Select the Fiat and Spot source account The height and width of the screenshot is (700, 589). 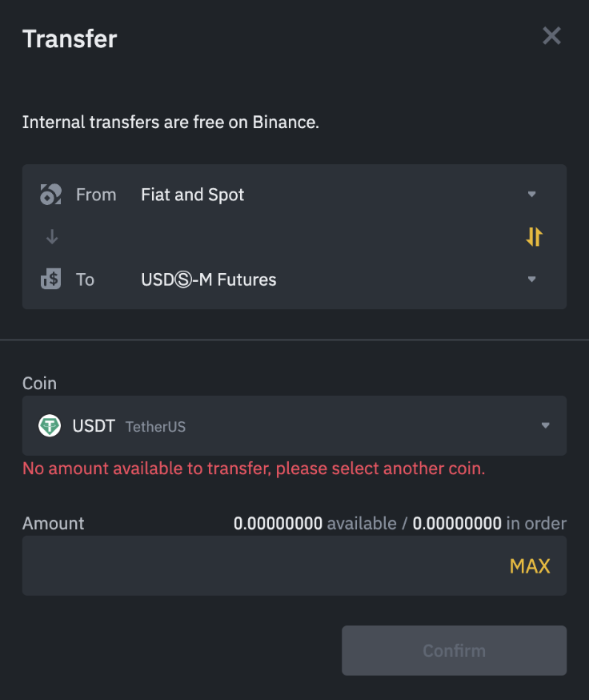pyautogui.click(x=193, y=195)
